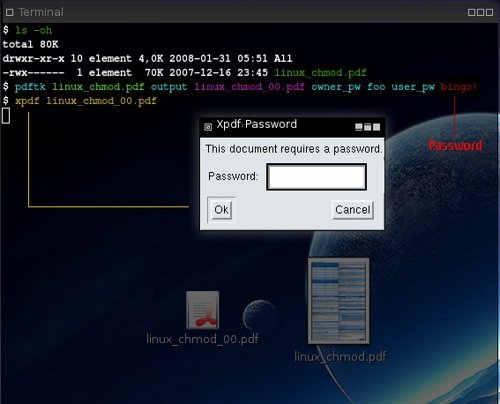Click the red Password annotation label

click(x=455, y=146)
